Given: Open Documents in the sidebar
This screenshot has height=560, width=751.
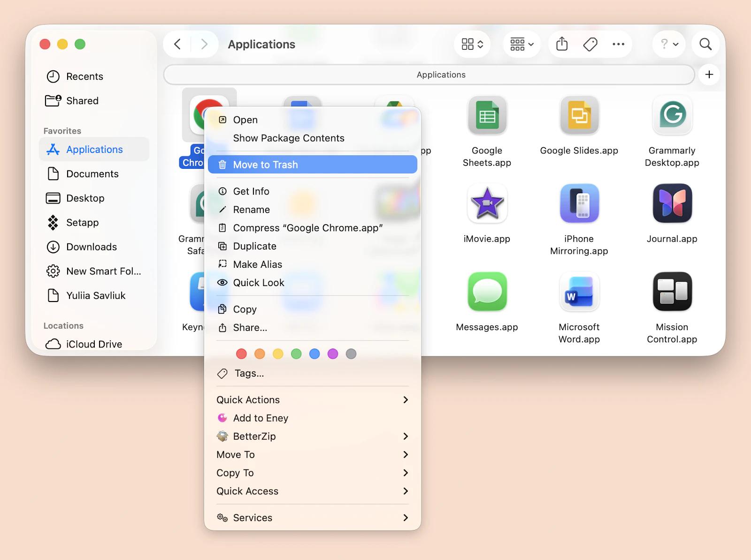Looking at the screenshot, I should coord(92,174).
